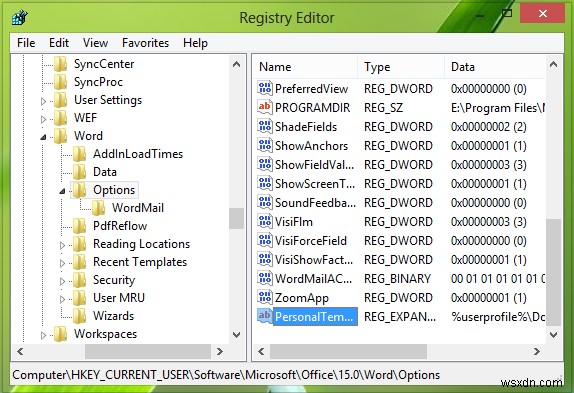Open the Help menu
Viewport: 574px width, 393px height.
195,43
